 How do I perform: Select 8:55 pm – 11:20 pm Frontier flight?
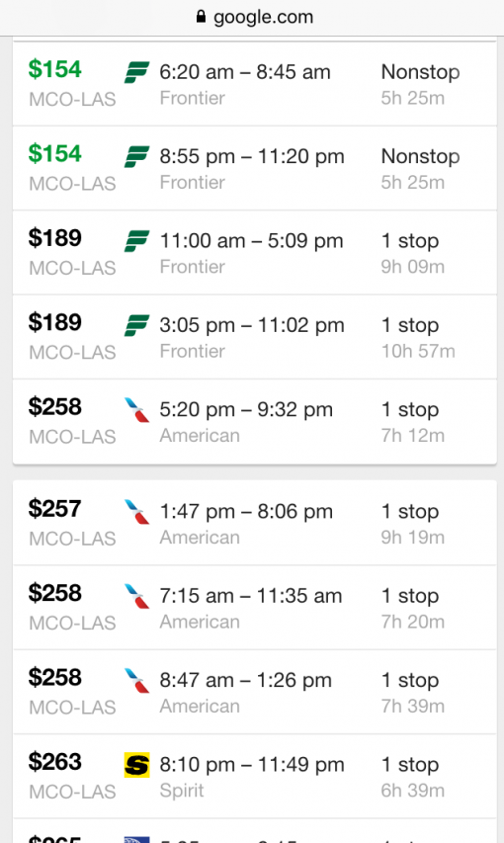click(x=254, y=168)
